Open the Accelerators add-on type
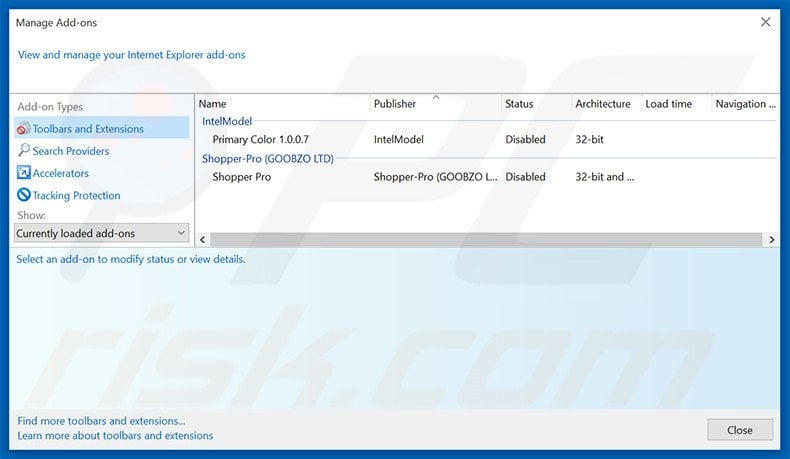 coord(60,173)
